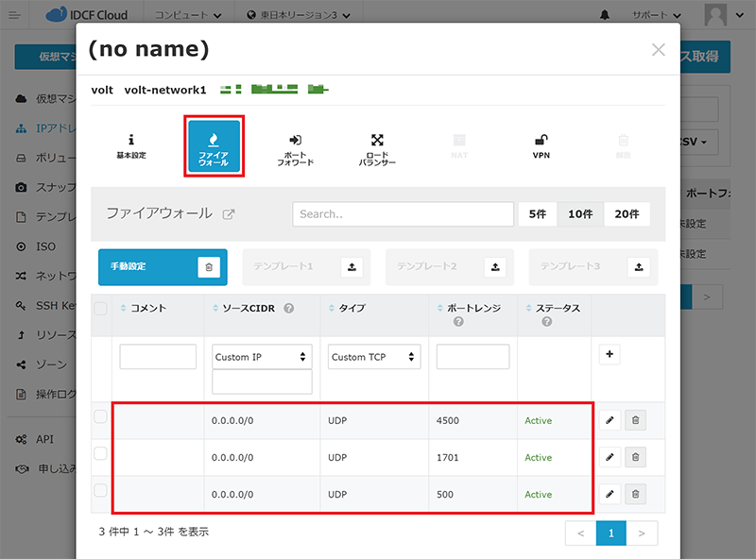Open the VPN settings icon
756x559 pixels.
point(541,145)
